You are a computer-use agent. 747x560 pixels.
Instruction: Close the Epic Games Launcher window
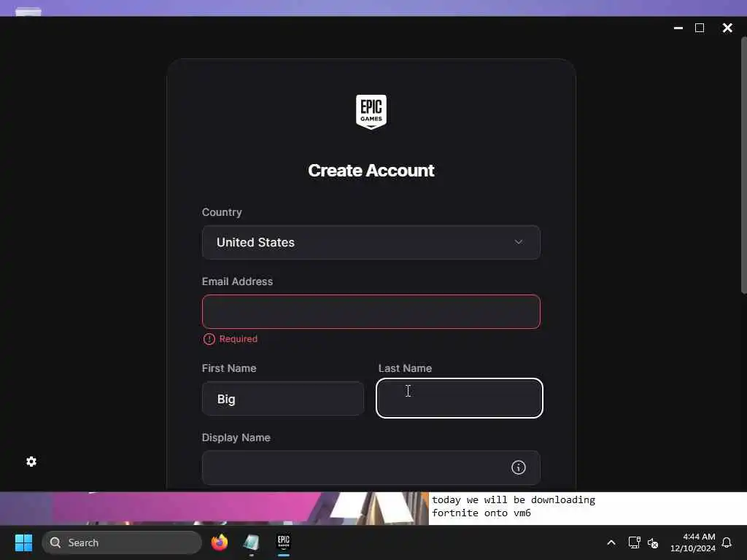tap(727, 28)
